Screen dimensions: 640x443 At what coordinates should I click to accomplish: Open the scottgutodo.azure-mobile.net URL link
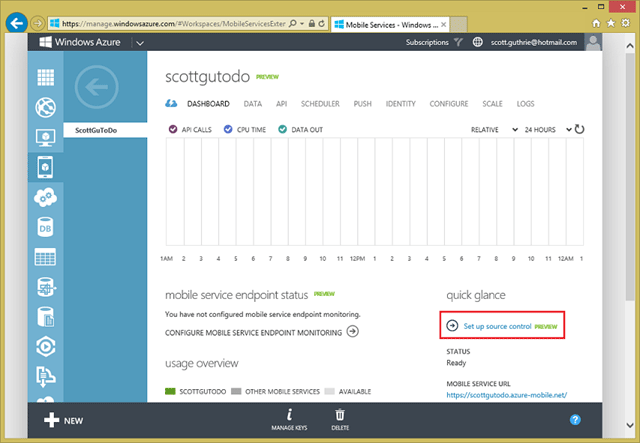point(507,395)
